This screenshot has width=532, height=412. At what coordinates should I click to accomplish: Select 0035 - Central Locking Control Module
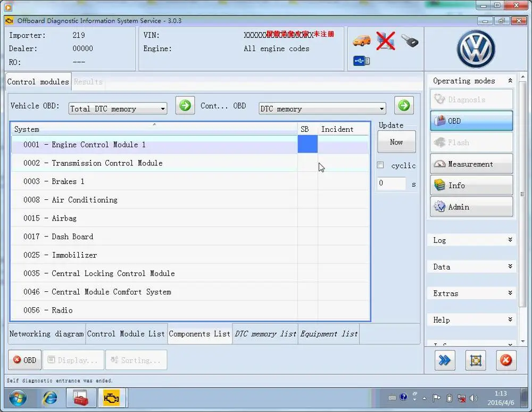click(190, 273)
